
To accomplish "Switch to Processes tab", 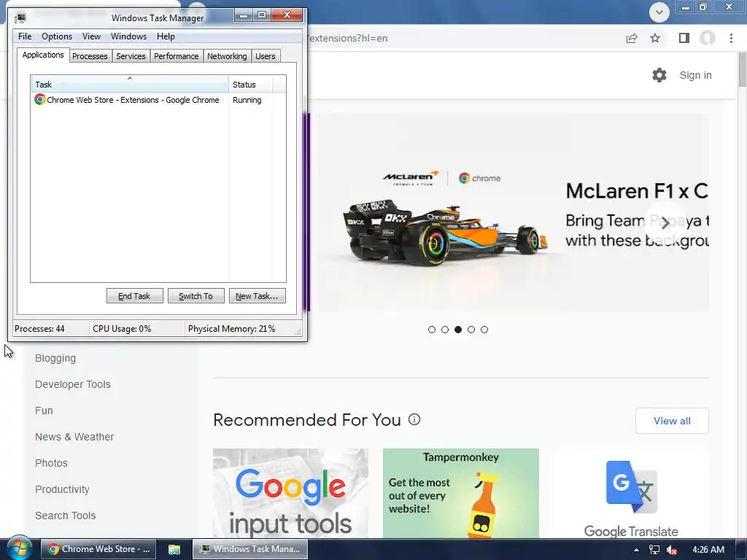I will click(90, 56).
